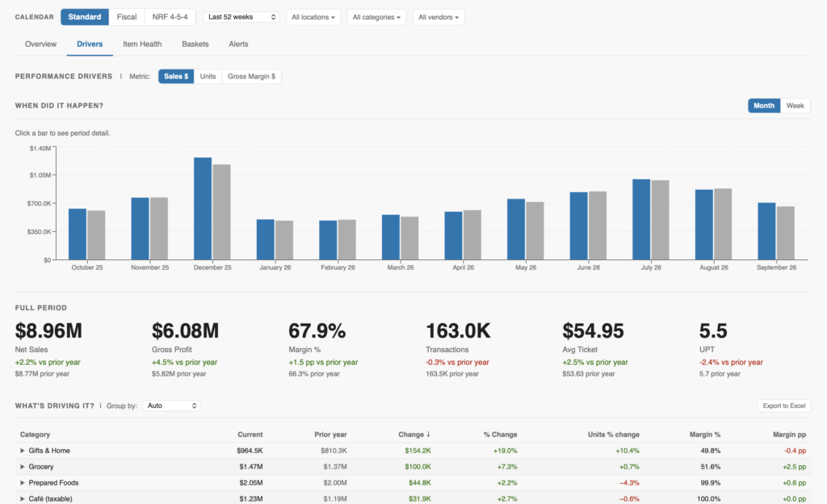Open the All categories filter

coord(376,17)
